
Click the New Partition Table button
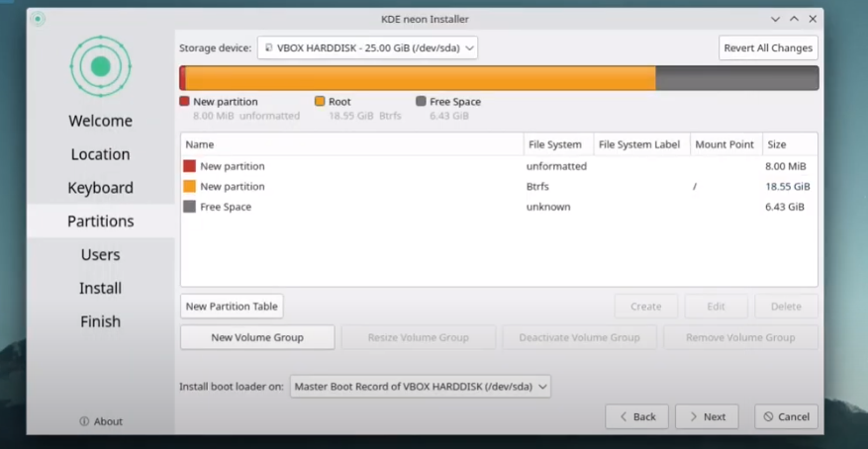coord(232,307)
